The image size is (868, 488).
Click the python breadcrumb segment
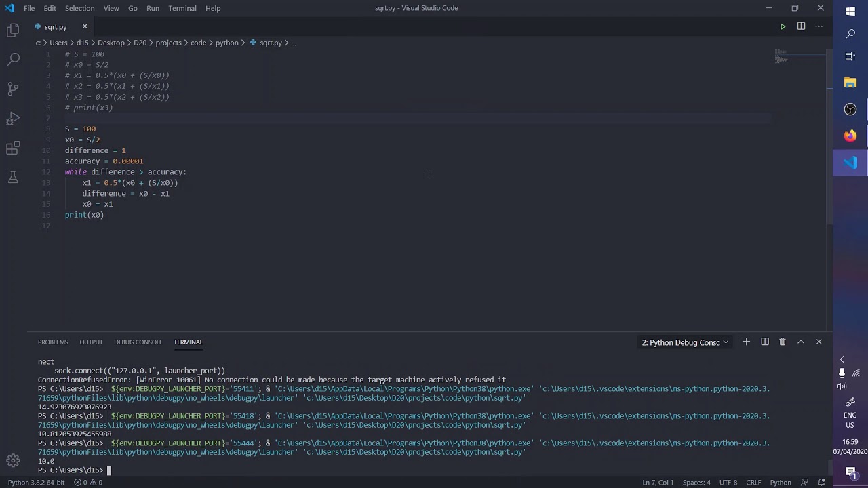point(227,43)
